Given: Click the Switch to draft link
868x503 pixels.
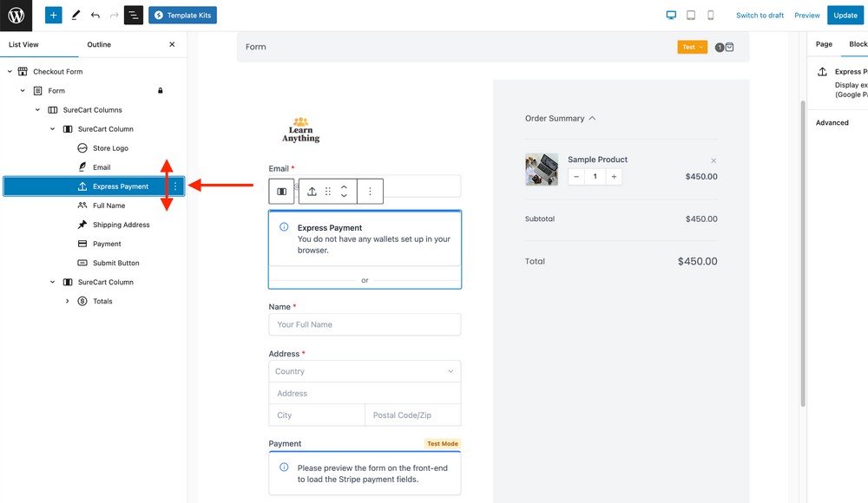Looking at the screenshot, I should click(761, 15).
